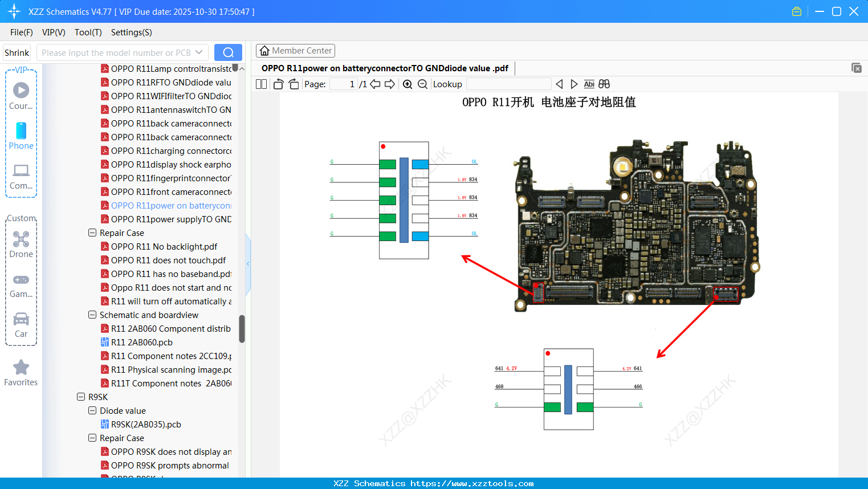Collapse the Repair Case tree node
This screenshot has height=489, width=868.
tap(92, 233)
